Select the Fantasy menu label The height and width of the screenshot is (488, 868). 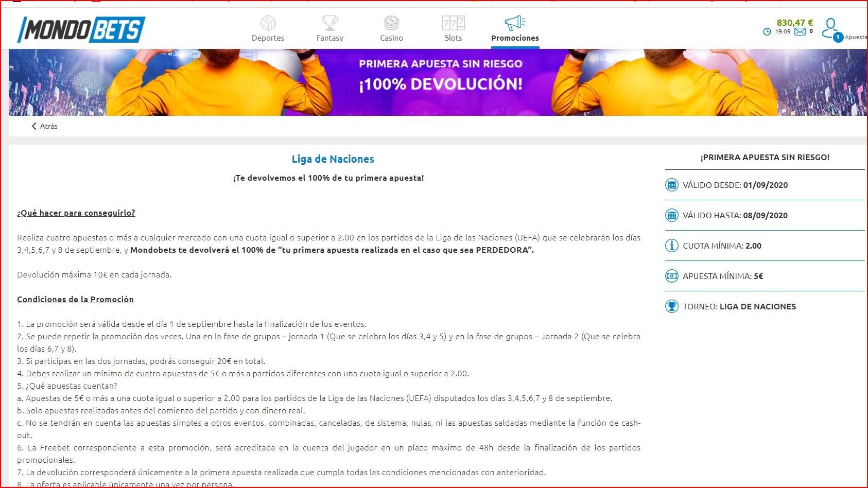[x=329, y=38]
